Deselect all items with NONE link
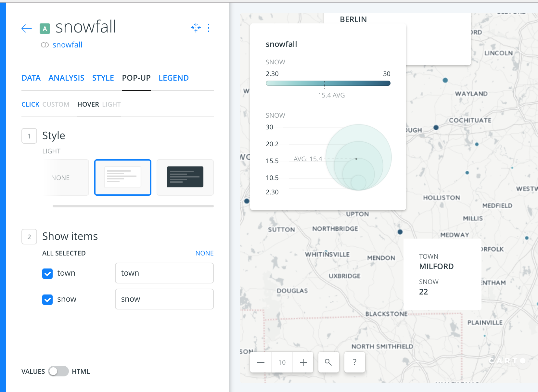The image size is (538, 392). [x=204, y=253]
